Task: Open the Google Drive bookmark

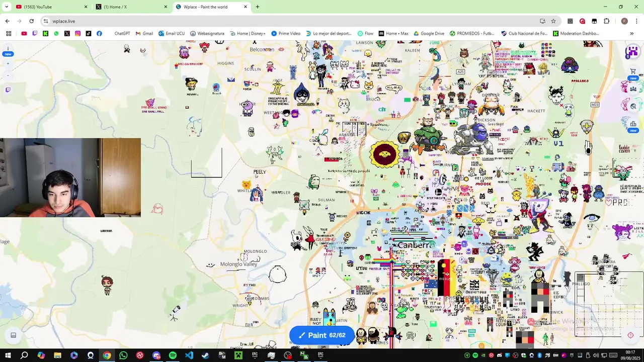Action: click(x=429, y=34)
